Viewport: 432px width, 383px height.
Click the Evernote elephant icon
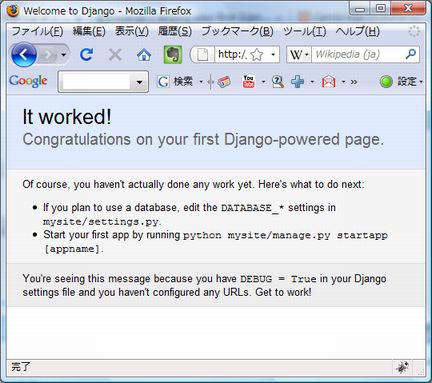173,54
